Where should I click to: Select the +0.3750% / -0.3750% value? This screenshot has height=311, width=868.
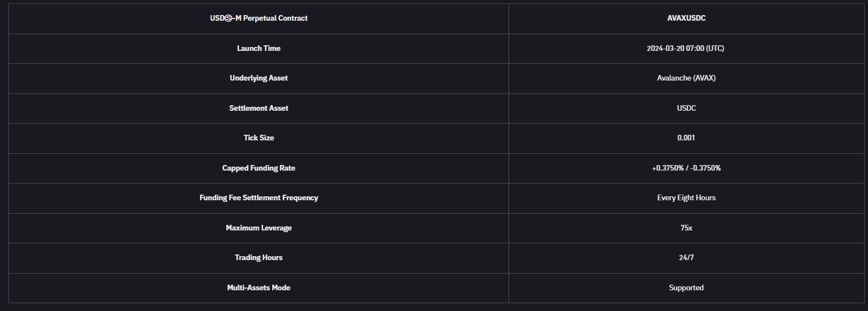pyautogui.click(x=686, y=168)
